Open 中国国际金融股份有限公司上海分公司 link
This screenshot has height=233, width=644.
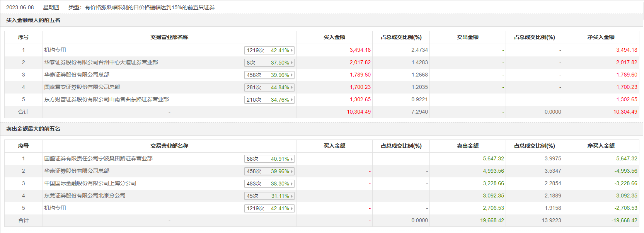coord(90,183)
